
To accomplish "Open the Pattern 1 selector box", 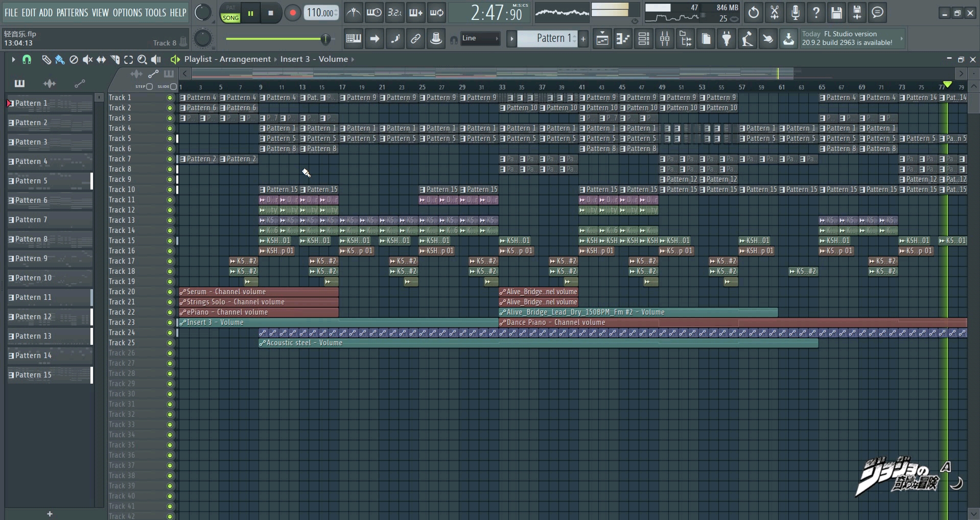I will (547, 39).
